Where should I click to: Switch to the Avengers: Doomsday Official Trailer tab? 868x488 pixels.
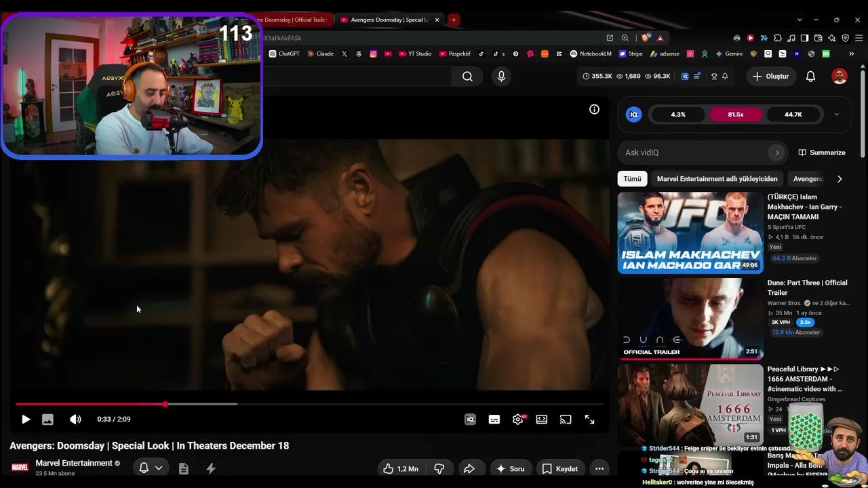click(296, 20)
